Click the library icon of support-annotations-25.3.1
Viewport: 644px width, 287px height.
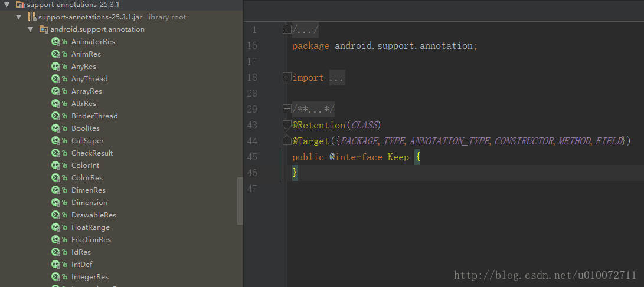pos(20,5)
